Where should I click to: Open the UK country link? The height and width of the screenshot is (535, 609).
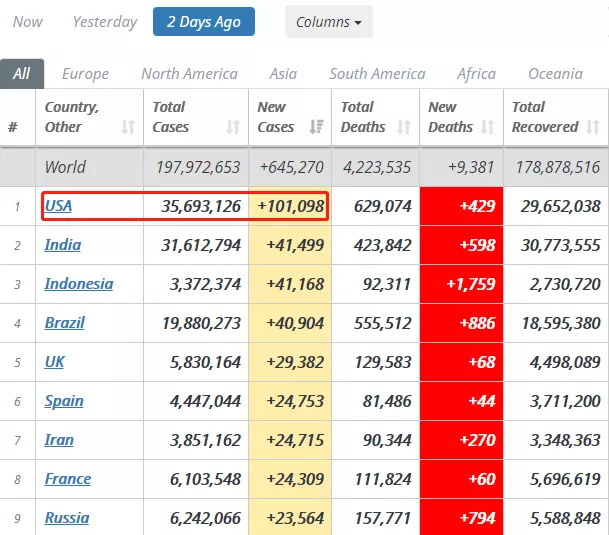coord(54,362)
